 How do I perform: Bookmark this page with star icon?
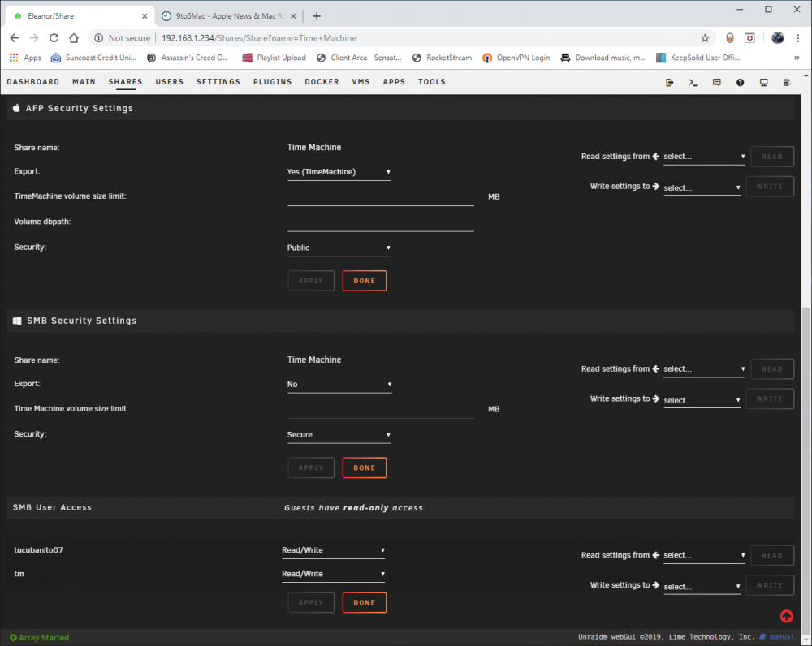point(705,38)
